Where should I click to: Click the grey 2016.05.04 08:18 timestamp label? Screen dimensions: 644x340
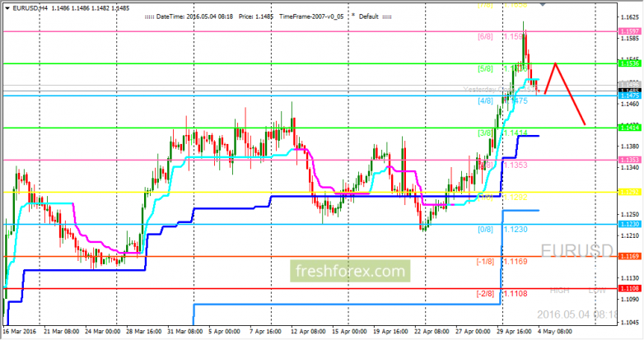click(x=576, y=314)
